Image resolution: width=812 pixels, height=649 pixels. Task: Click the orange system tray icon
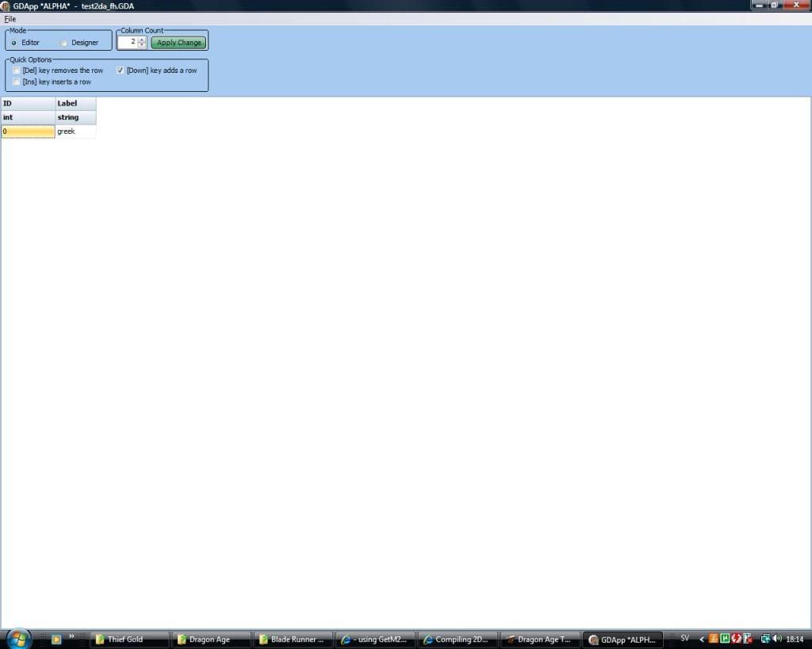click(714, 639)
